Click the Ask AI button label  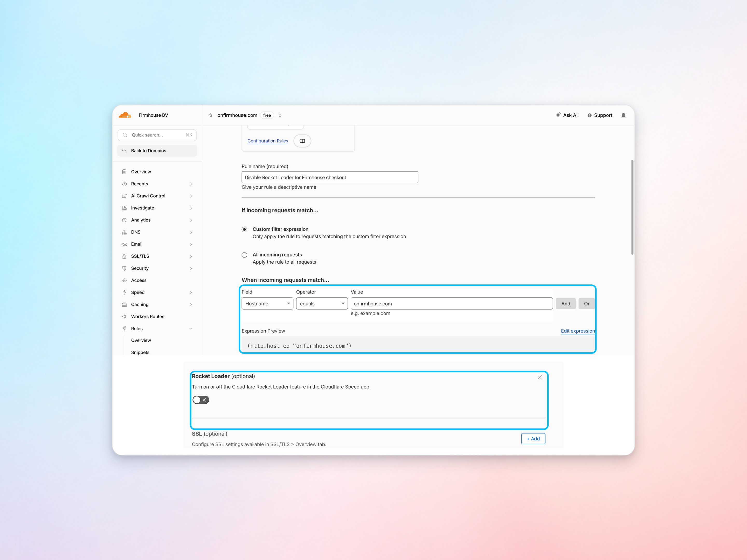[570, 115]
